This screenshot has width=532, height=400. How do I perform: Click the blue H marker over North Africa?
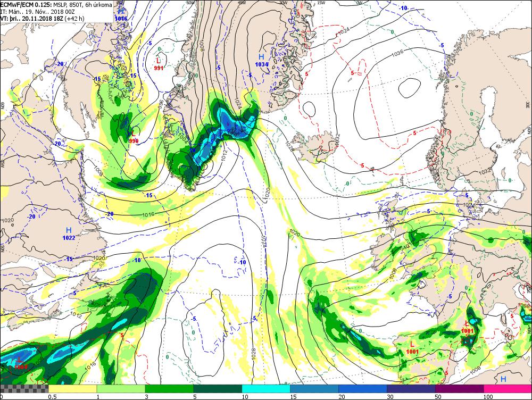pos(504,379)
